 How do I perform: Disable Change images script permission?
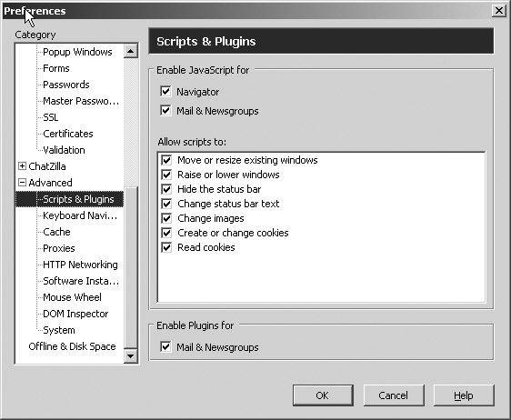click(166, 218)
